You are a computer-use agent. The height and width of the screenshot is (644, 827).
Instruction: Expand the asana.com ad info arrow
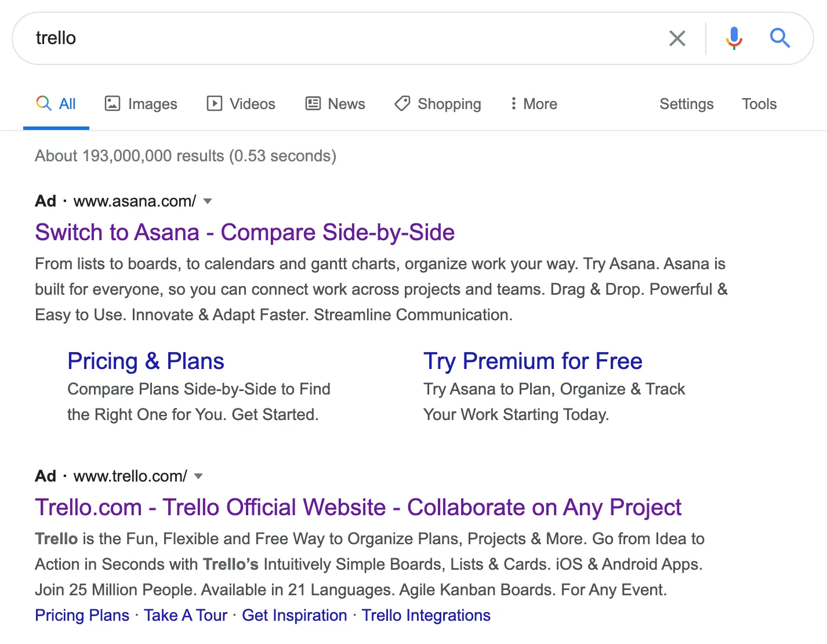pos(208,201)
